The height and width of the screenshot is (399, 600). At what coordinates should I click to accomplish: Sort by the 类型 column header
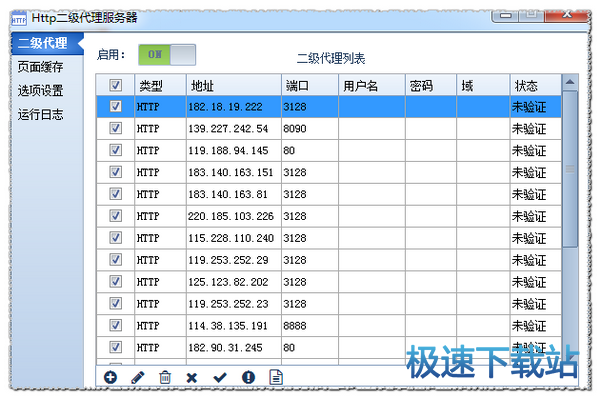tap(160, 85)
